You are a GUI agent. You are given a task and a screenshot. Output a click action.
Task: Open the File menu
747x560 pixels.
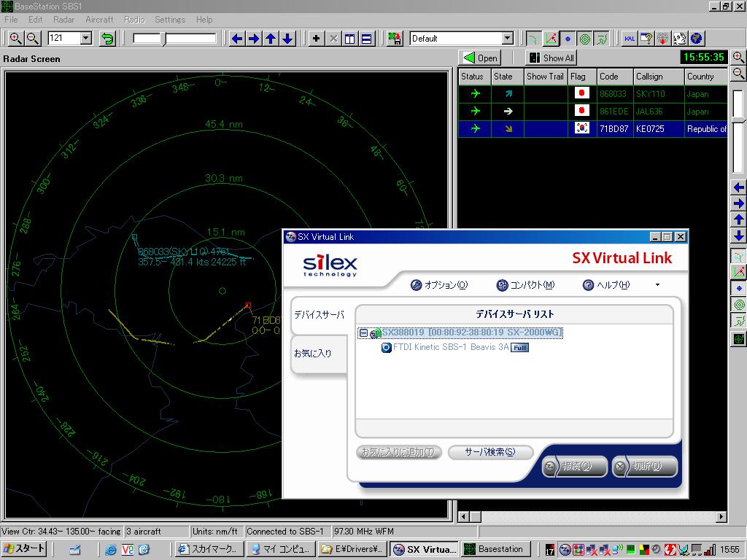[11, 20]
